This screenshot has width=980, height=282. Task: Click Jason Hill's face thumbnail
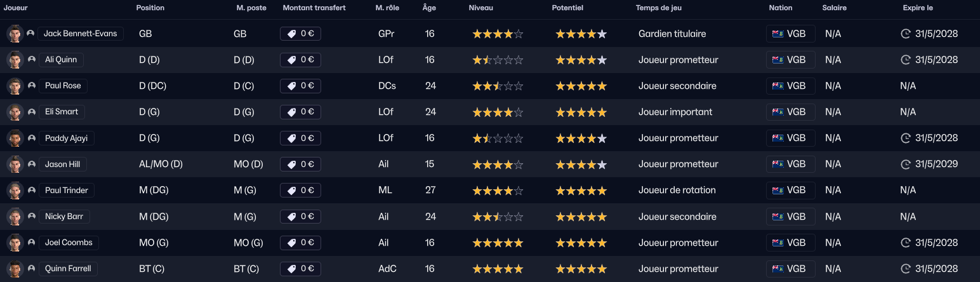[15, 164]
